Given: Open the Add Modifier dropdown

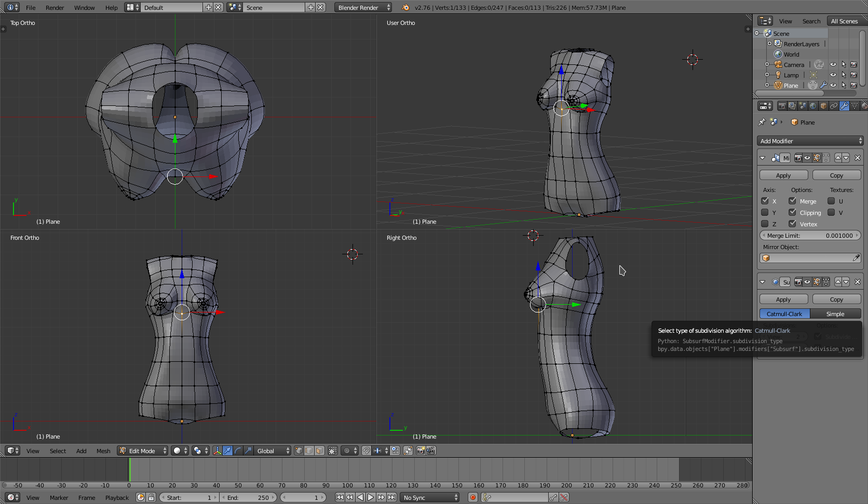Looking at the screenshot, I should pos(810,141).
